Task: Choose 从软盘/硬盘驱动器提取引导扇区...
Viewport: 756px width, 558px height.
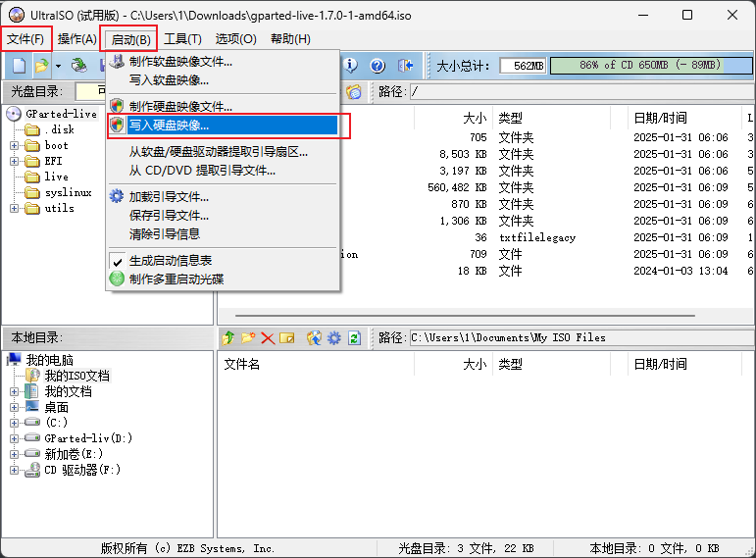Action: (x=224, y=152)
